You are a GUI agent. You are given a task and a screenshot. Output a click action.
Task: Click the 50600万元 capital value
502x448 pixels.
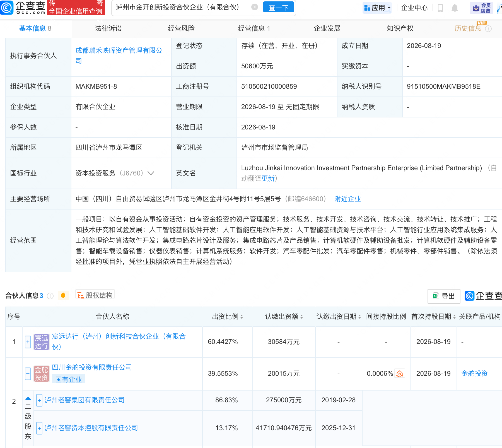[x=257, y=66]
